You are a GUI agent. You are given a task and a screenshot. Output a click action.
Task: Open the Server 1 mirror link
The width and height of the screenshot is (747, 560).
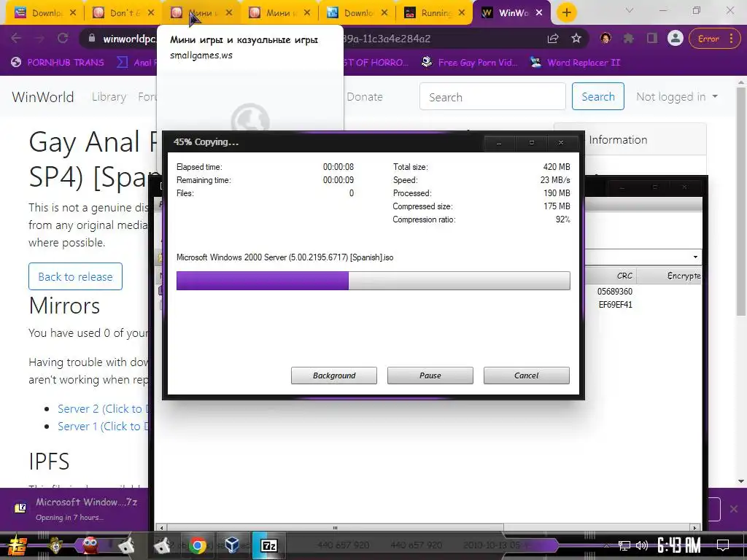coord(103,426)
